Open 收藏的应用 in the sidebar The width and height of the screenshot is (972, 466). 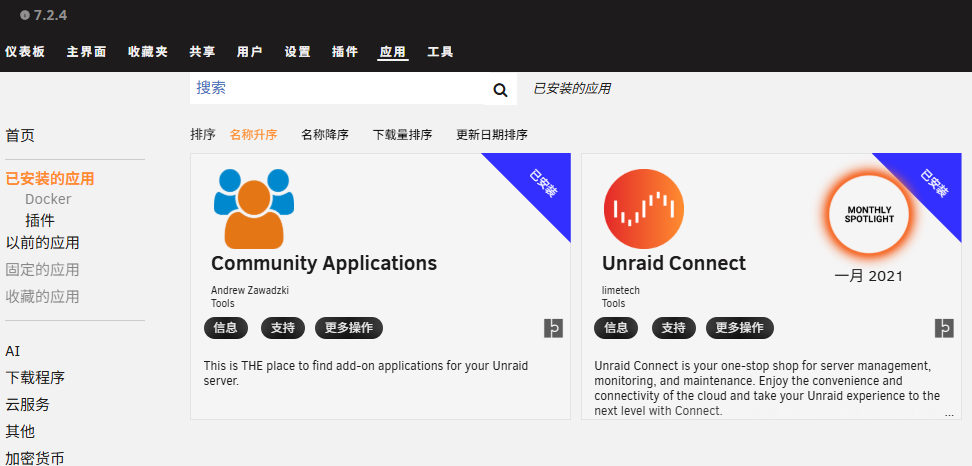pyautogui.click(x=43, y=297)
